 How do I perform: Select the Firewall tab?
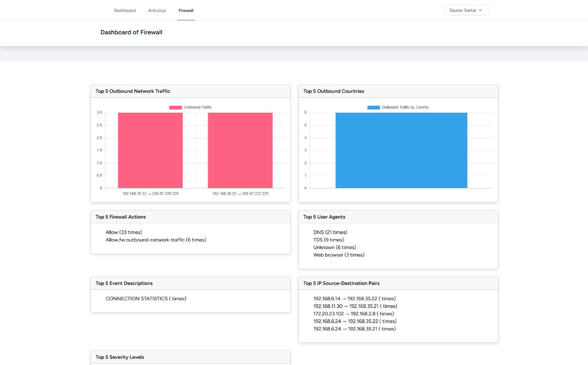(x=186, y=10)
